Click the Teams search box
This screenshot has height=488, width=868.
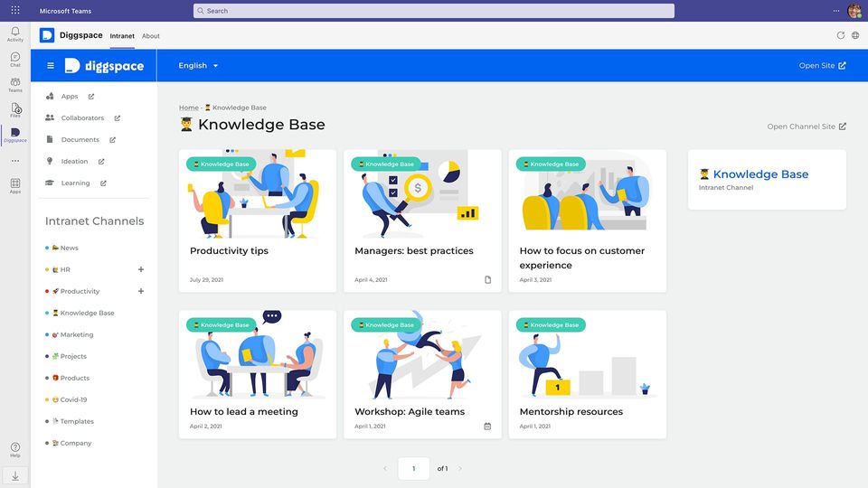click(433, 11)
